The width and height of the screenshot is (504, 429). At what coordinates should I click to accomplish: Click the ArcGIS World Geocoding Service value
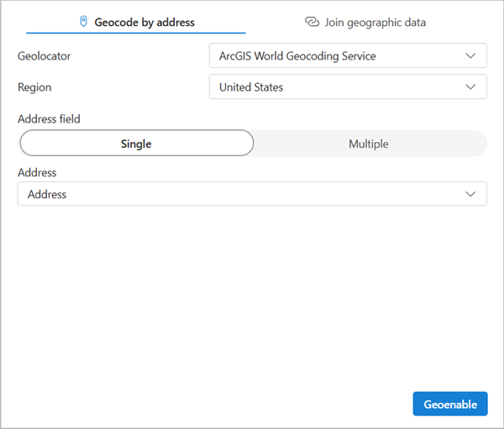(297, 56)
